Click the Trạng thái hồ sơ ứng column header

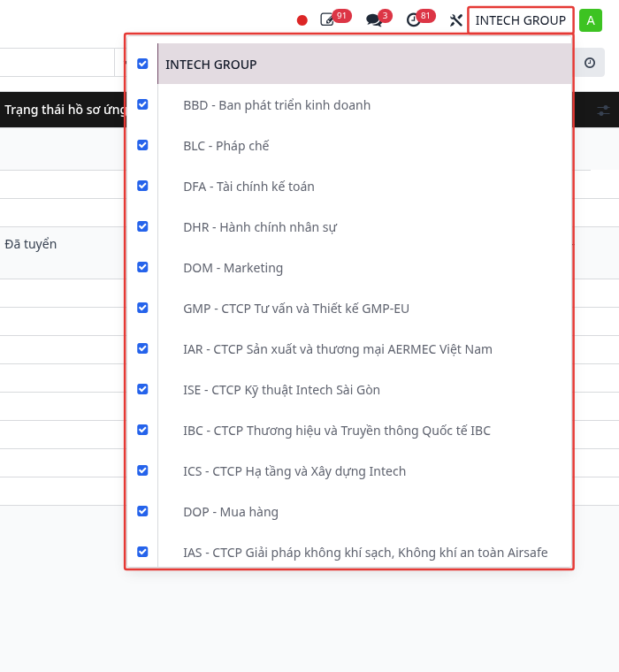(x=65, y=110)
